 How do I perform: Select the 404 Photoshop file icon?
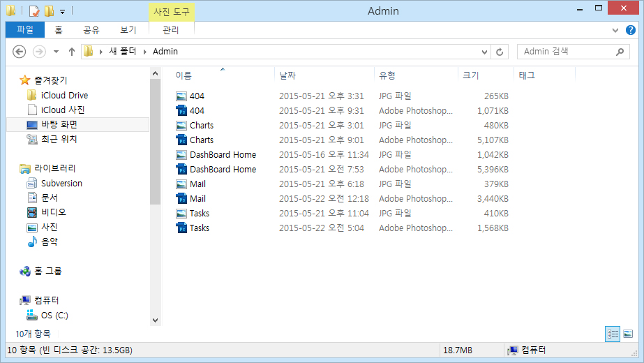tap(181, 110)
